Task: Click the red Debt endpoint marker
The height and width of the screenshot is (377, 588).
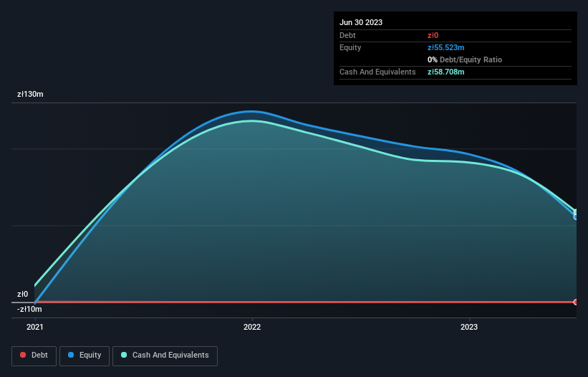Action: click(576, 302)
